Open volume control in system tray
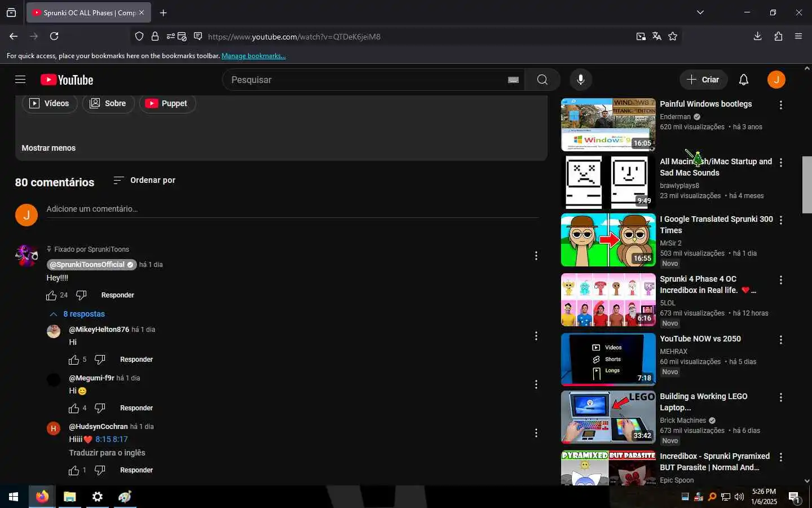This screenshot has width=812, height=508. [x=739, y=497]
